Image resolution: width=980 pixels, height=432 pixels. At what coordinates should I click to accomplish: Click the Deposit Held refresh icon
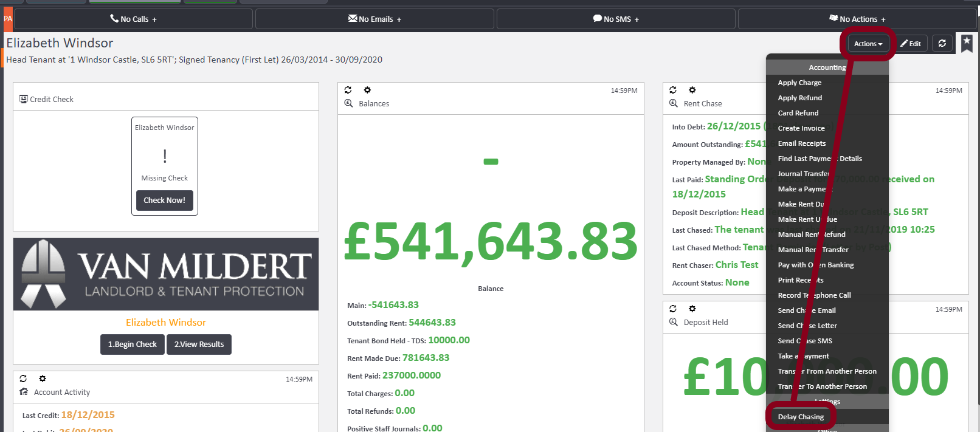pyautogui.click(x=672, y=309)
